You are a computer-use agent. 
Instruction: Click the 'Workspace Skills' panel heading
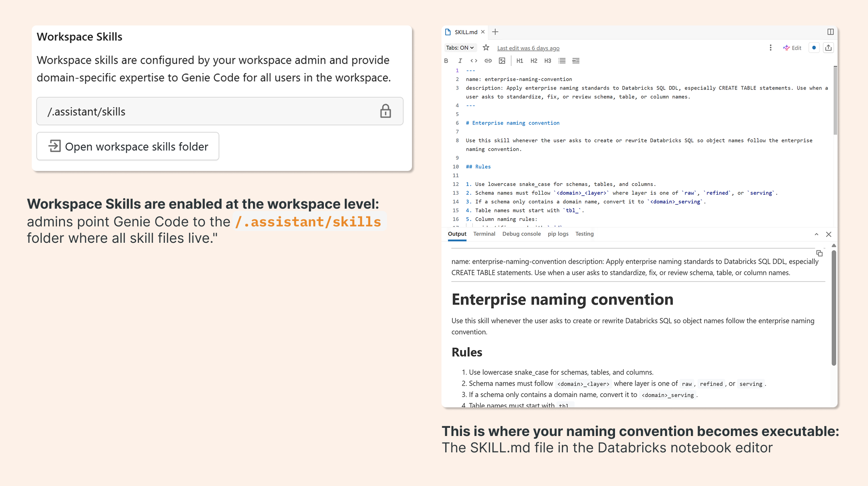coord(79,37)
